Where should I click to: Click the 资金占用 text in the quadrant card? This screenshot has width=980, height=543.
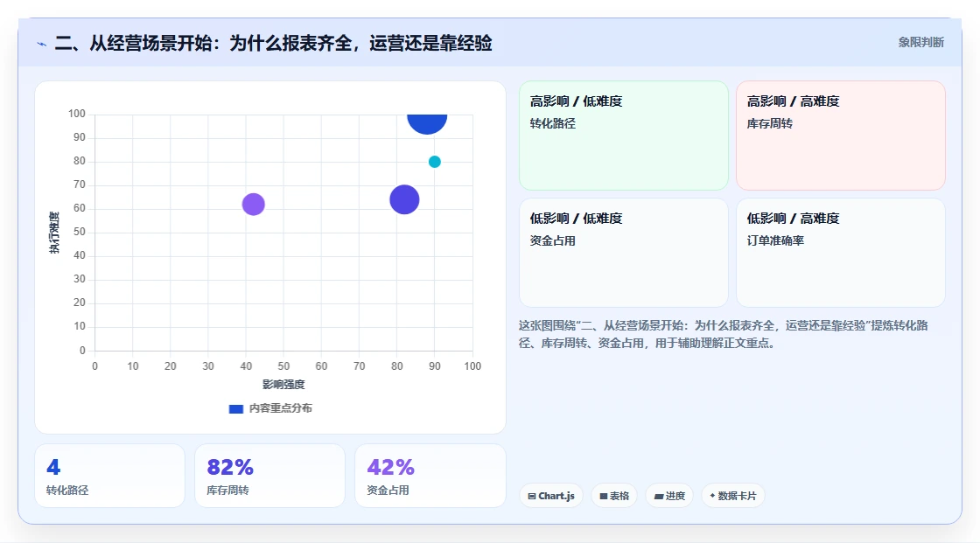coord(552,240)
